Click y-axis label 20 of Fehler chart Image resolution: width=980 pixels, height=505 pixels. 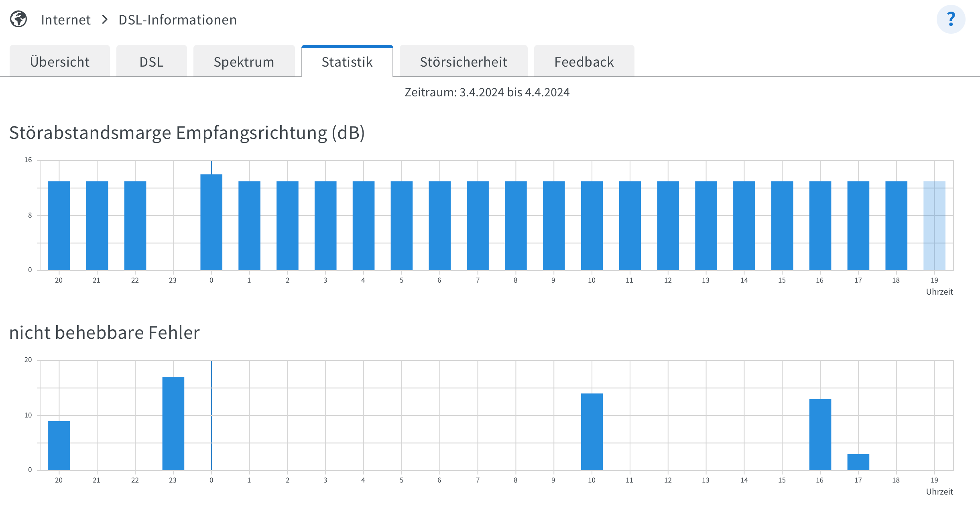point(28,360)
